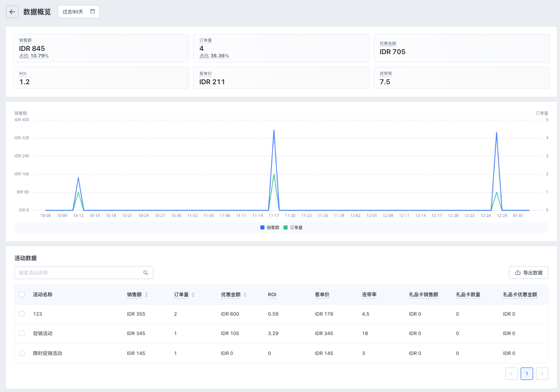Click the search magnifier icon
Screen dimensions: 560x392
pyautogui.click(x=145, y=273)
